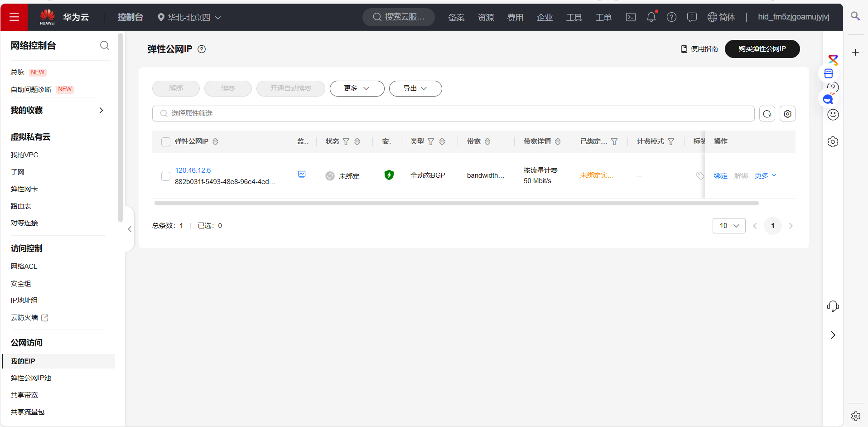Viewport: 868px width, 427px height.
Task: Open the customer service headset icon
Action: click(x=833, y=307)
